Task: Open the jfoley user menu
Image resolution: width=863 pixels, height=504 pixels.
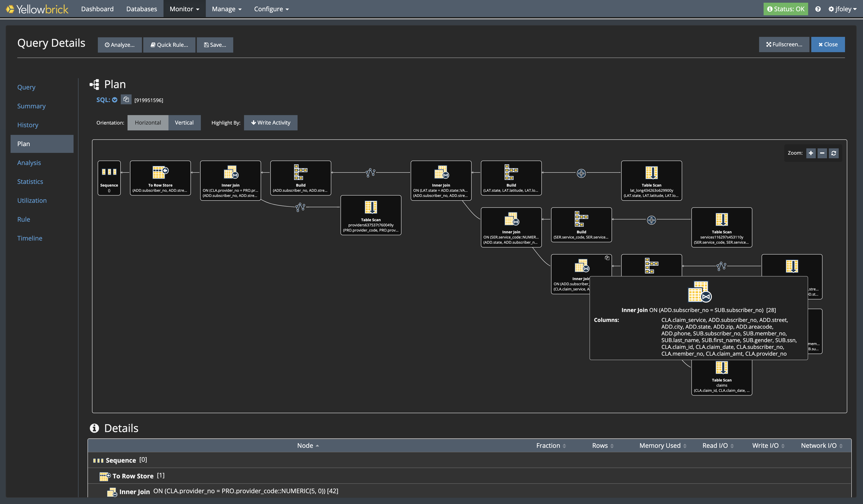Action: click(843, 9)
